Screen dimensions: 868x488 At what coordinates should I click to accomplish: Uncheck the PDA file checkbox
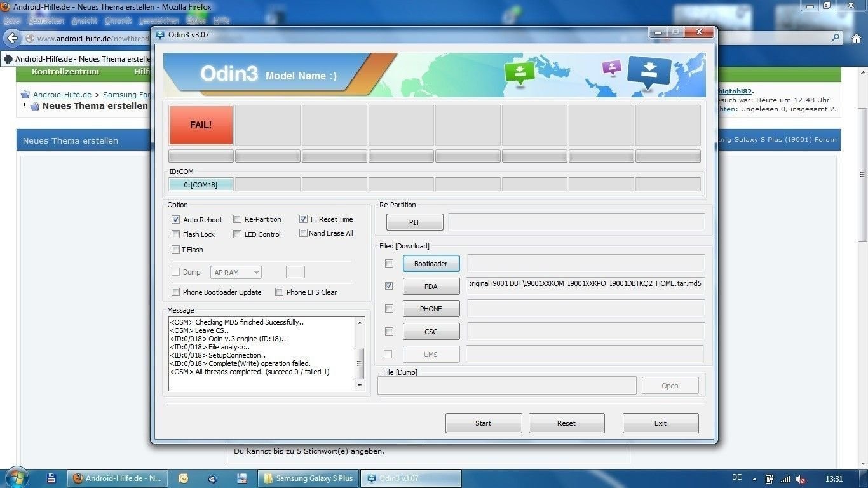coord(389,286)
